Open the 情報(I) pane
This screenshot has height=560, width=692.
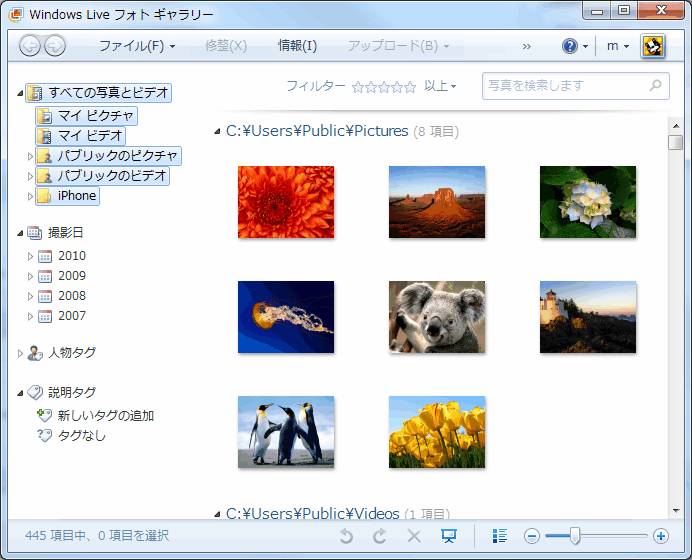297,46
